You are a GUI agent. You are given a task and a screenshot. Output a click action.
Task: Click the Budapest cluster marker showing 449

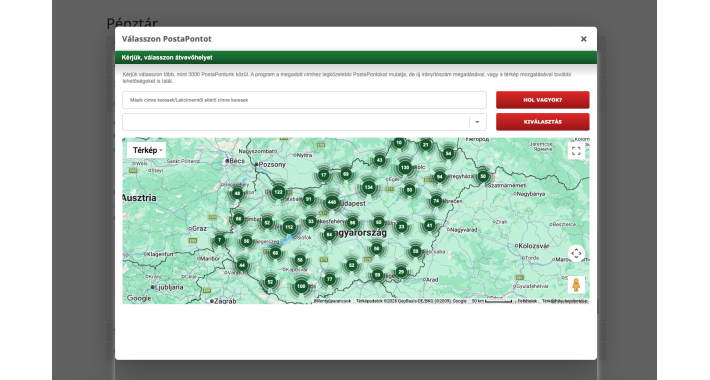(331, 202)
